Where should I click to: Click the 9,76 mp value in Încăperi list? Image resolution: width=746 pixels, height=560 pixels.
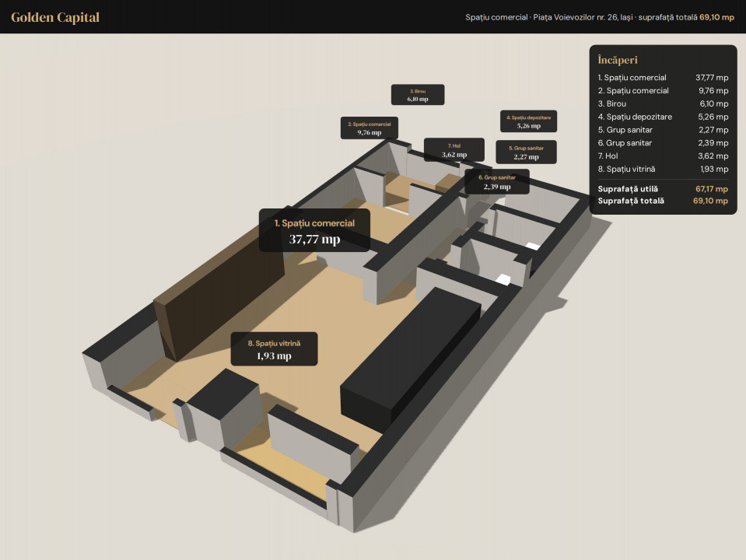713,90
